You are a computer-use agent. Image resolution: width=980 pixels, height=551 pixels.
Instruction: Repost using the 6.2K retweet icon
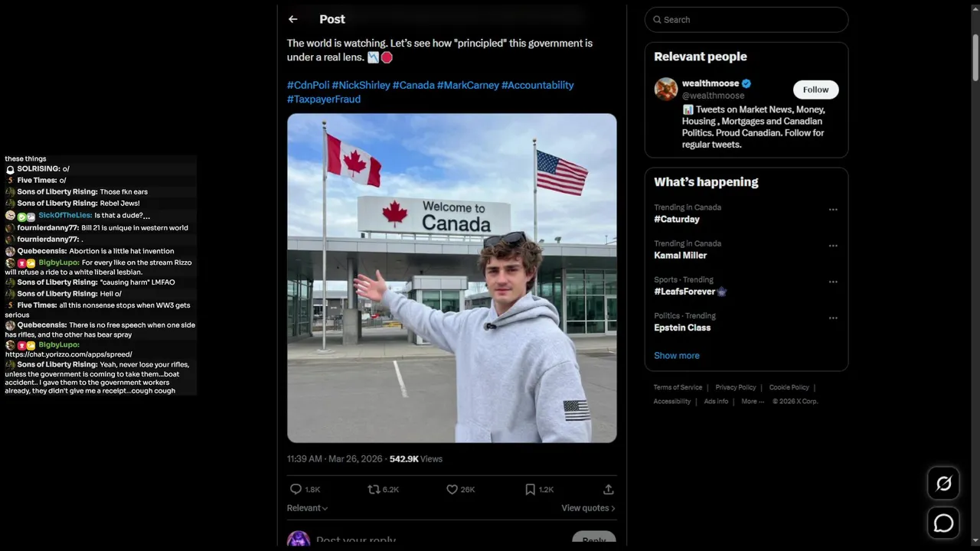pos(374,489)
